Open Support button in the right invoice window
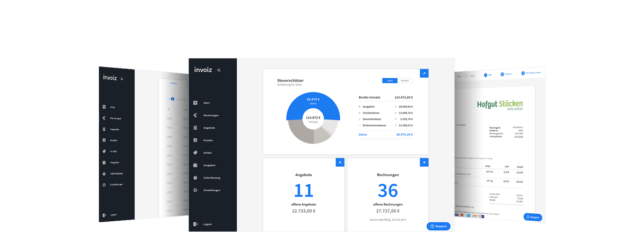 (533, 217)
